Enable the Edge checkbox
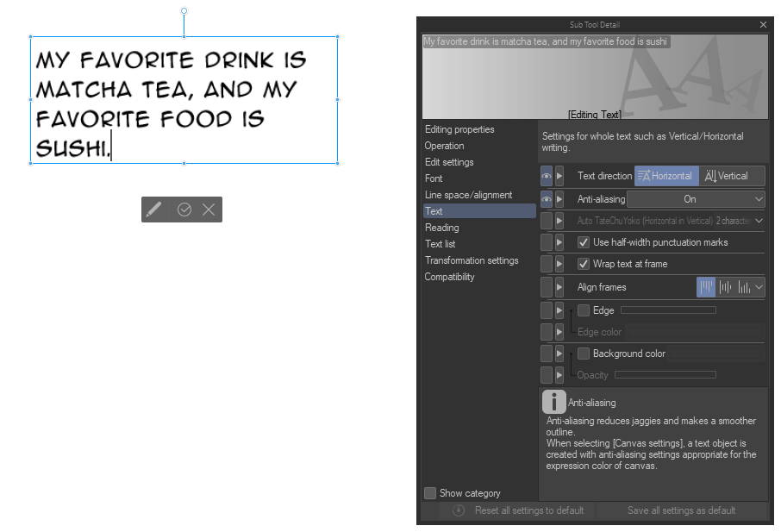This screenshot has height=532, width=781. pos(584,310)
